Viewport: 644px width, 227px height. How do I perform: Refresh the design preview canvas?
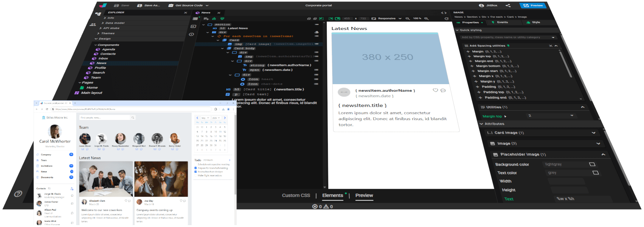(446, 19)
